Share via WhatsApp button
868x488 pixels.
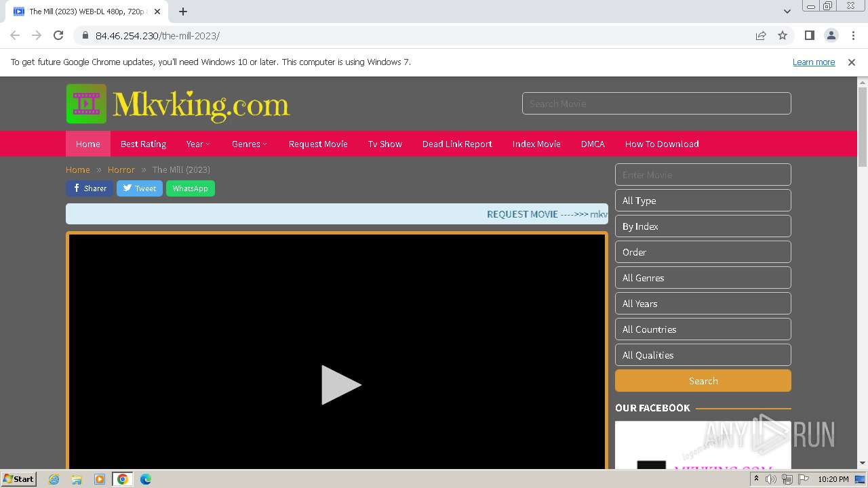click(191, 188)
